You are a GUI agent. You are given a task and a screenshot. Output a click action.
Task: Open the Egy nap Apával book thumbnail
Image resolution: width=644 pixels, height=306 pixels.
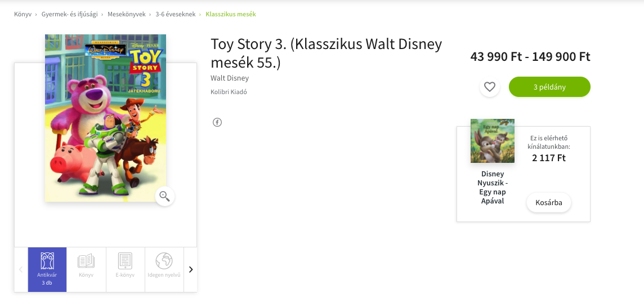(x=493, y=141)
